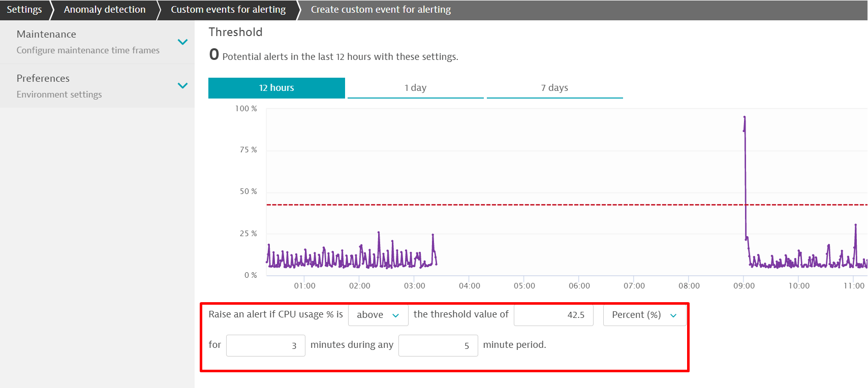Image resolution: width=868 pixels, height=388 pixels.
Task: Open Maintenance menu item in sidebar
Action: [x=46, y=34]
